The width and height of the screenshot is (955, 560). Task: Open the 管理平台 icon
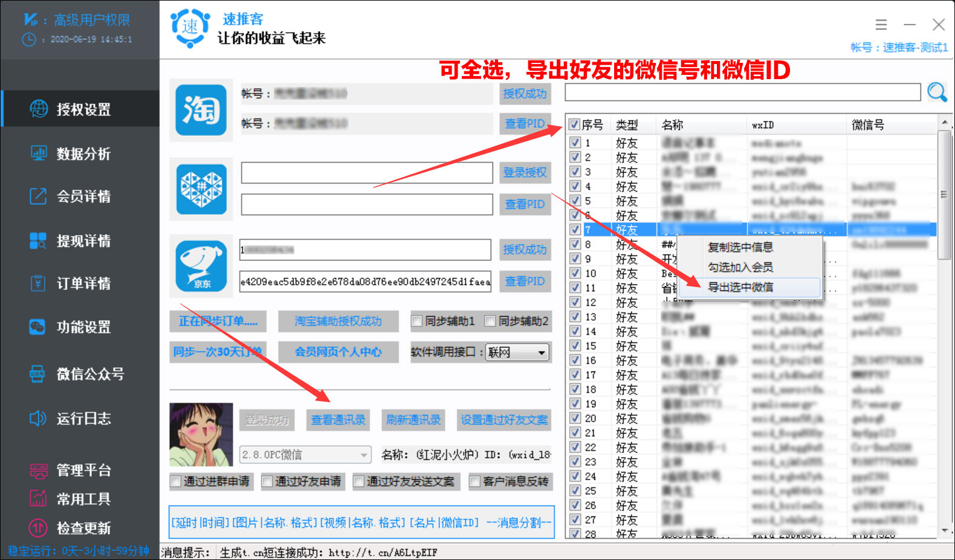point(38,470)
